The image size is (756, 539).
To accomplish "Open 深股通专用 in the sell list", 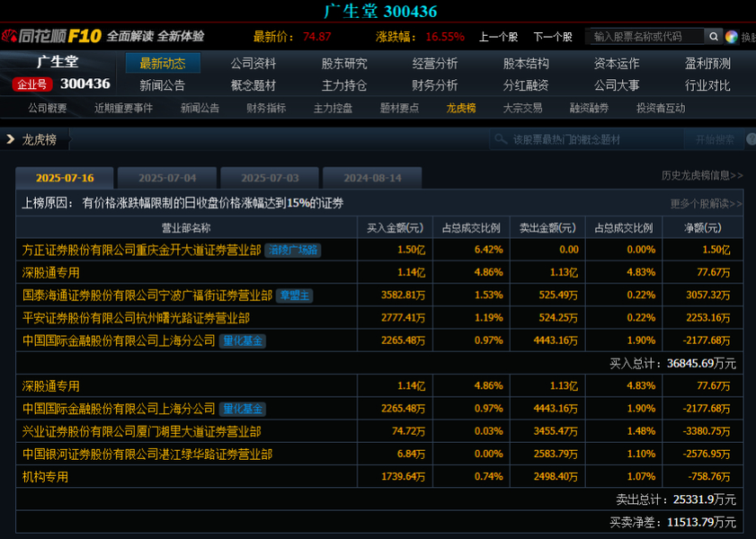I will point(50,386).
